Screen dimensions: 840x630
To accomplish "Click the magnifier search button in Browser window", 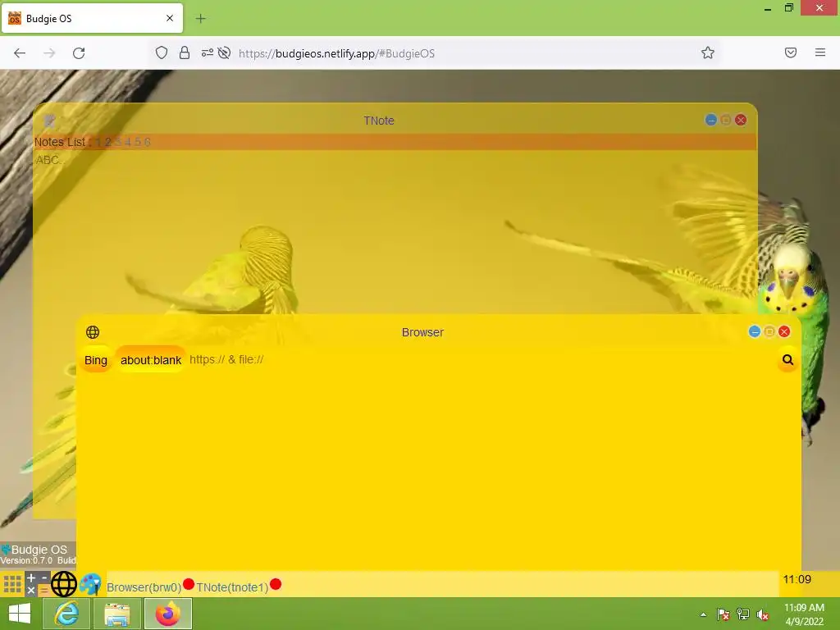I will click(x=787, y=360).
